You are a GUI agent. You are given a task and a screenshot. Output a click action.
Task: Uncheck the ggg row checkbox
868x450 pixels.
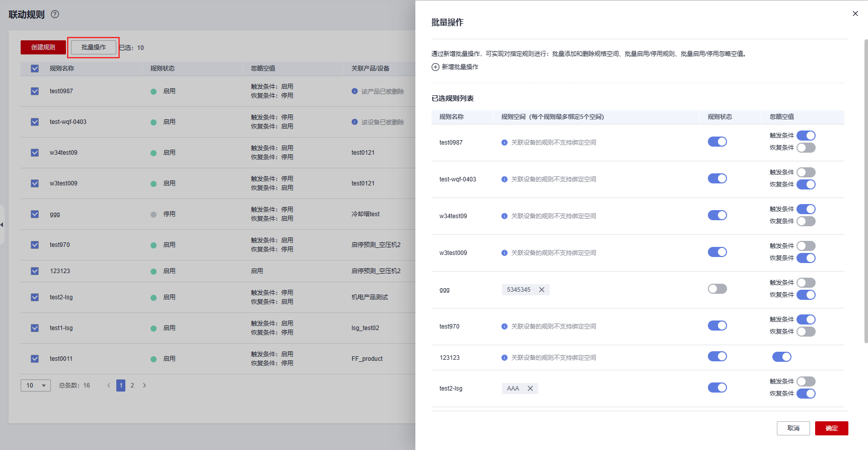35,214
